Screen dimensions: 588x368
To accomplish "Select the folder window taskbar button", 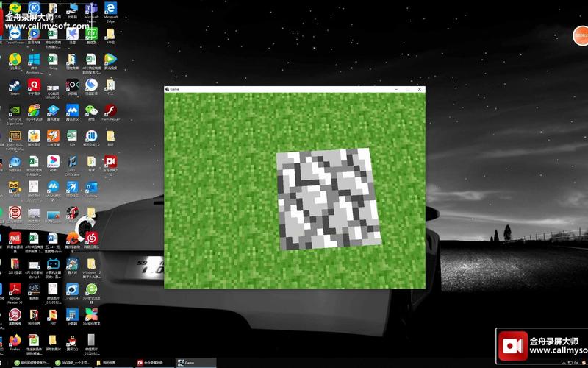I will point(114,363).
